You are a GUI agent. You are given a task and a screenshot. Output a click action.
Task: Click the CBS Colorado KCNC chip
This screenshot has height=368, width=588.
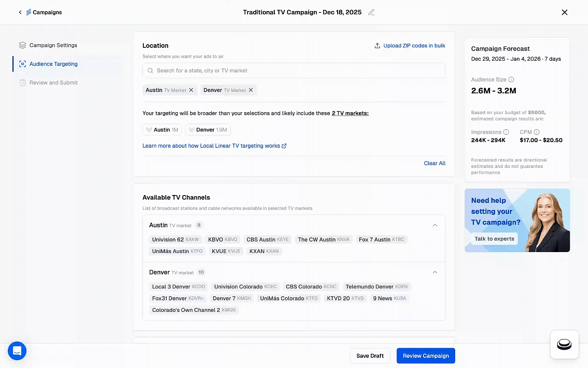coord(311,287)
